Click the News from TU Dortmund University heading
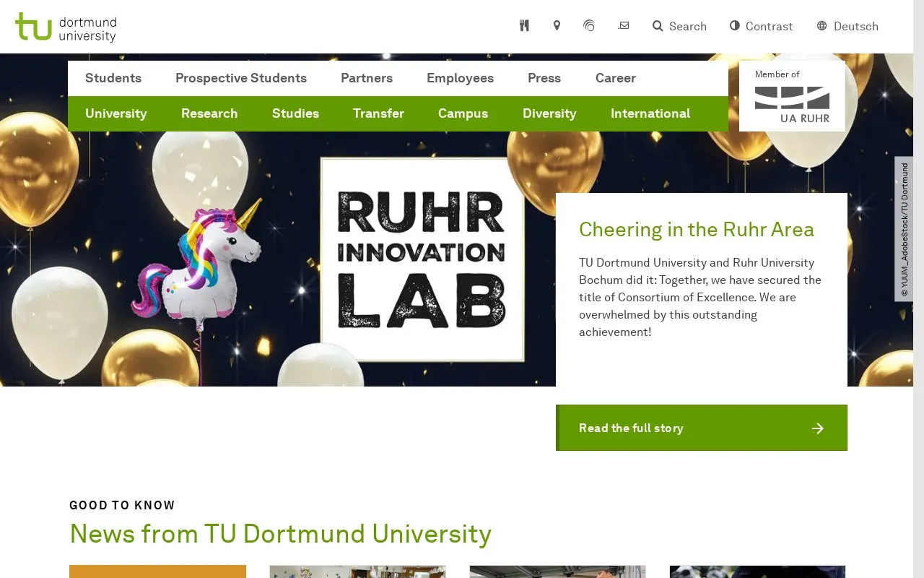The image size is (924, 578). pos(280,534)
